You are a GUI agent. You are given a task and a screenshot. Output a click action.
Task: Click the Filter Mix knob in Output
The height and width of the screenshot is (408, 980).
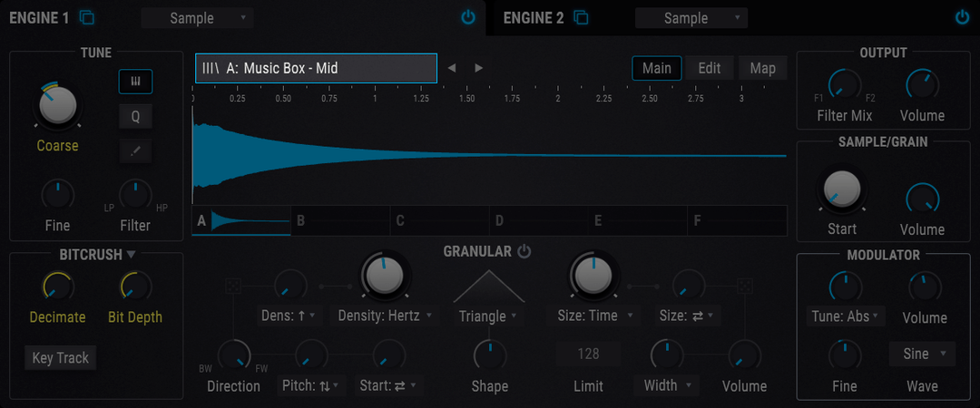pos(845,85)
